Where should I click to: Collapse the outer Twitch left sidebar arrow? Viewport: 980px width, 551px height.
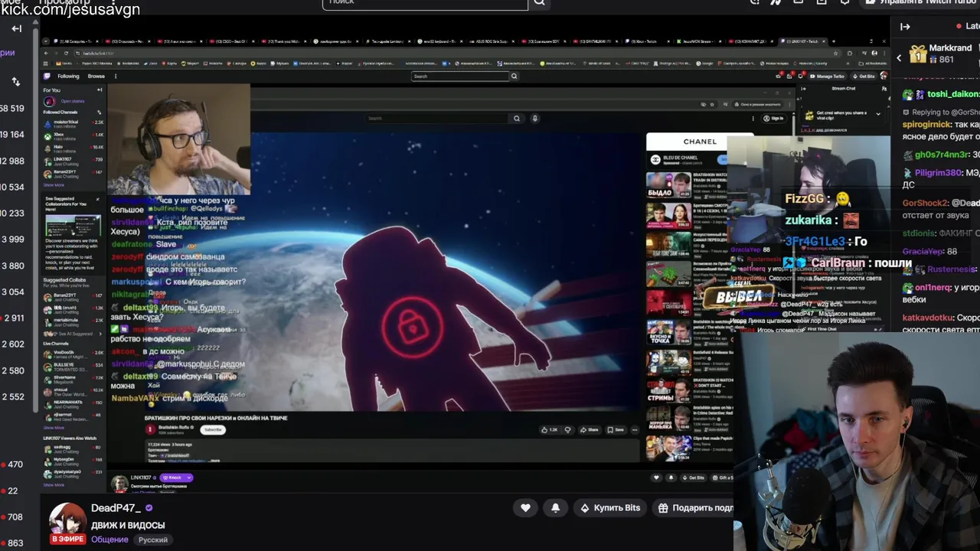pos(16,28)
